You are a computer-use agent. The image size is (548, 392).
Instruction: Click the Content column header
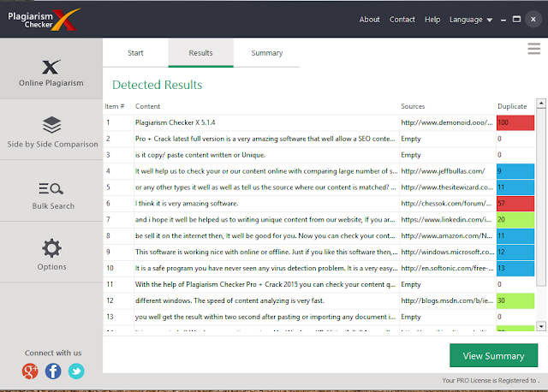tap(147, 106)
